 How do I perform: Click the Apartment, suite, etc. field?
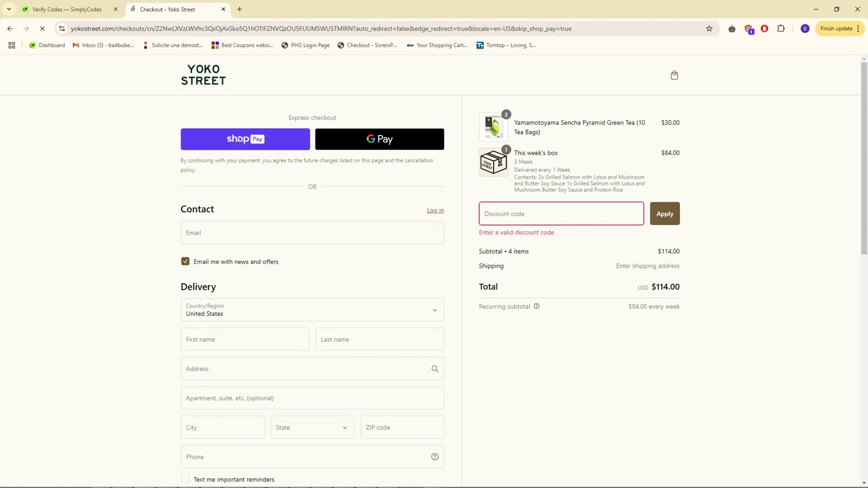pyautogui.click(x=312, y=398)
